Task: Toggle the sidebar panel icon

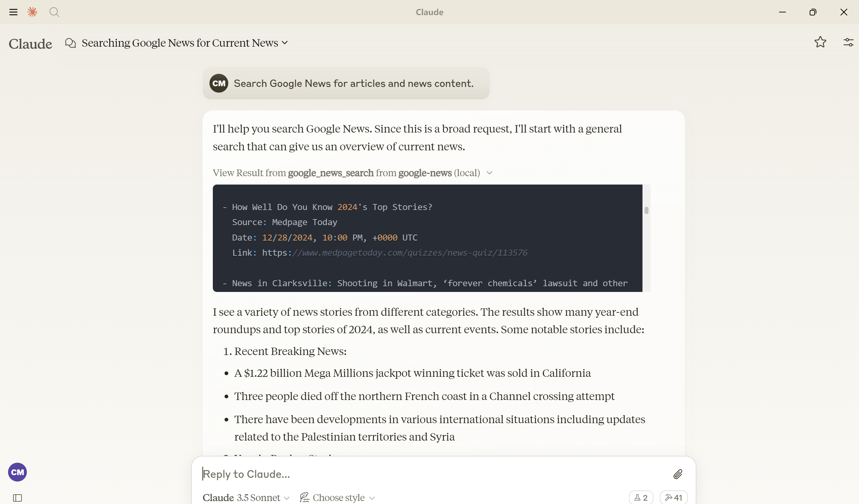Action: (x=17, y=498)
